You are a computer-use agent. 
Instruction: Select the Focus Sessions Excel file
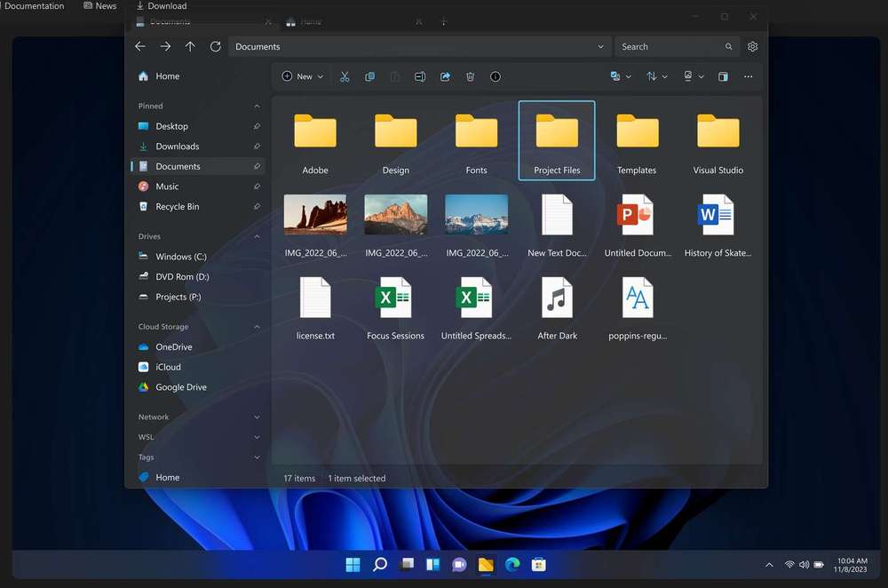395,307
